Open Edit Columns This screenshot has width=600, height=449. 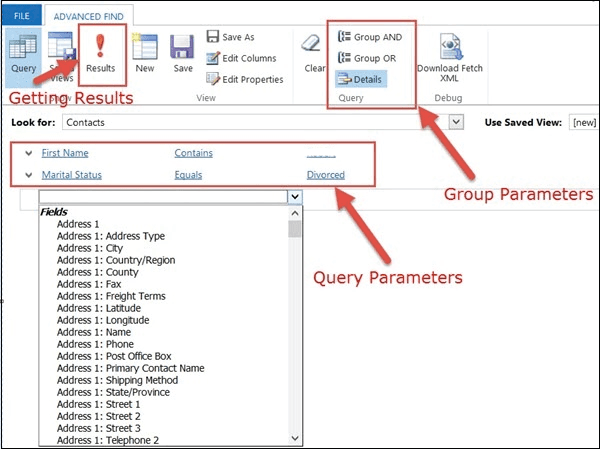pos(244,58)
